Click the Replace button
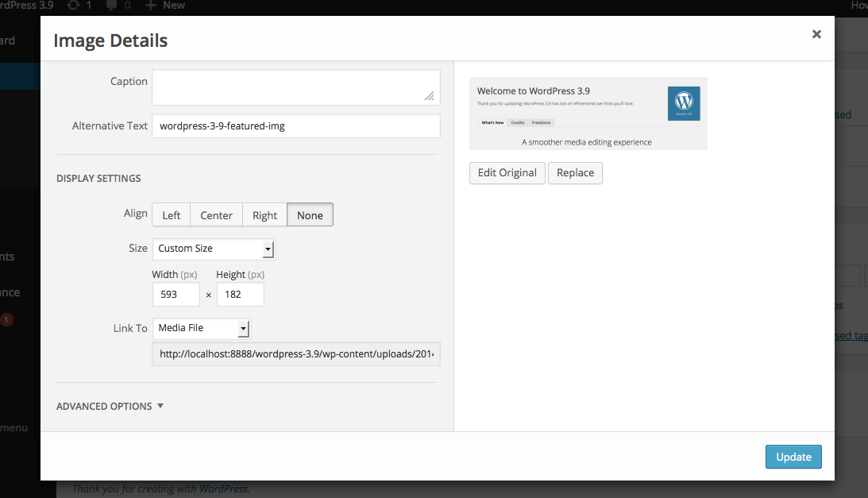This screenshot has height=498, width=868. click(x=575, y=173)
